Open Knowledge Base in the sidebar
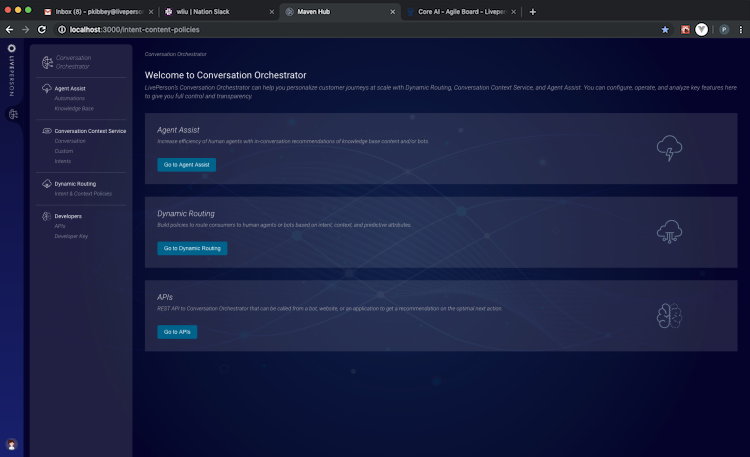This screenshot has width=750, height=457. point(74,109)
